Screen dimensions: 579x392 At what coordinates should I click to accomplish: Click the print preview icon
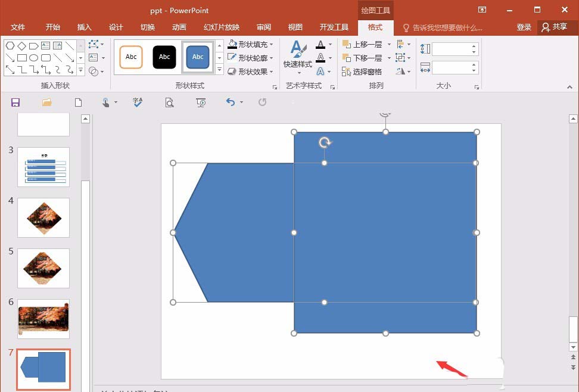(169, 102)
